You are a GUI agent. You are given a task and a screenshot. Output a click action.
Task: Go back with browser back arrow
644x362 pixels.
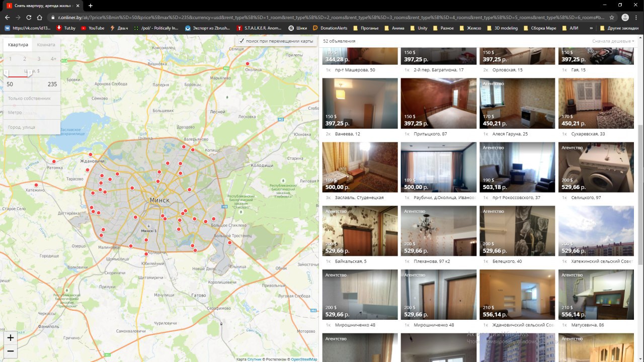click(7, 17)
